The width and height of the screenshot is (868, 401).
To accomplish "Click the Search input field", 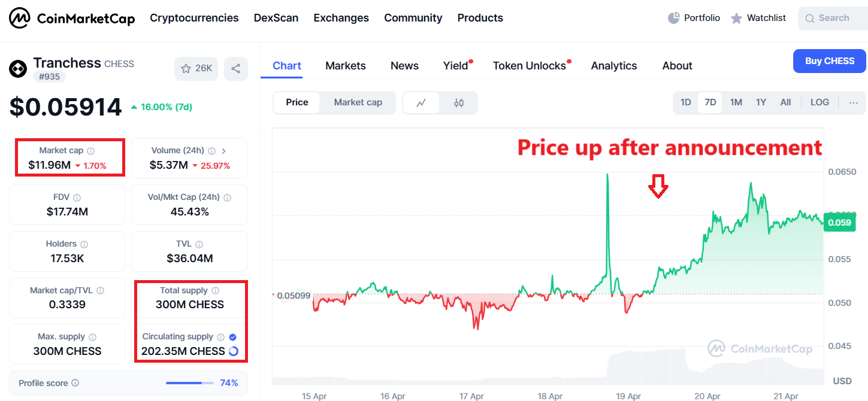I will point(834,18).
